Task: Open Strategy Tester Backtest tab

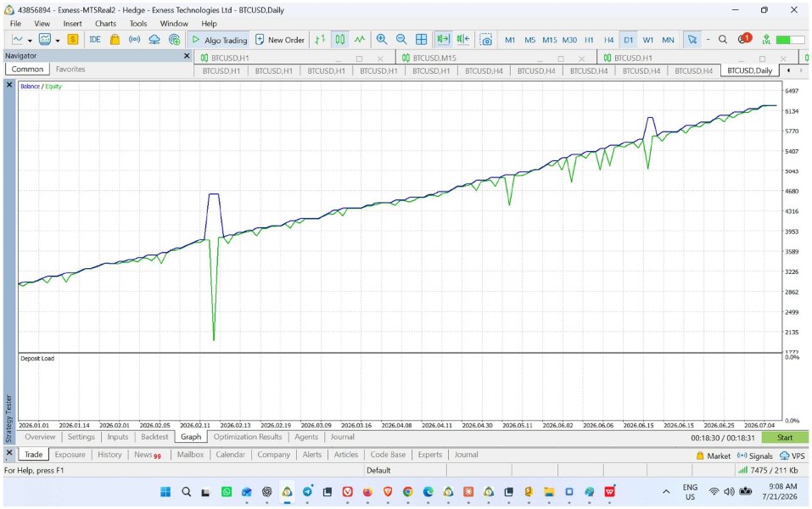Action: click(154, 437)
